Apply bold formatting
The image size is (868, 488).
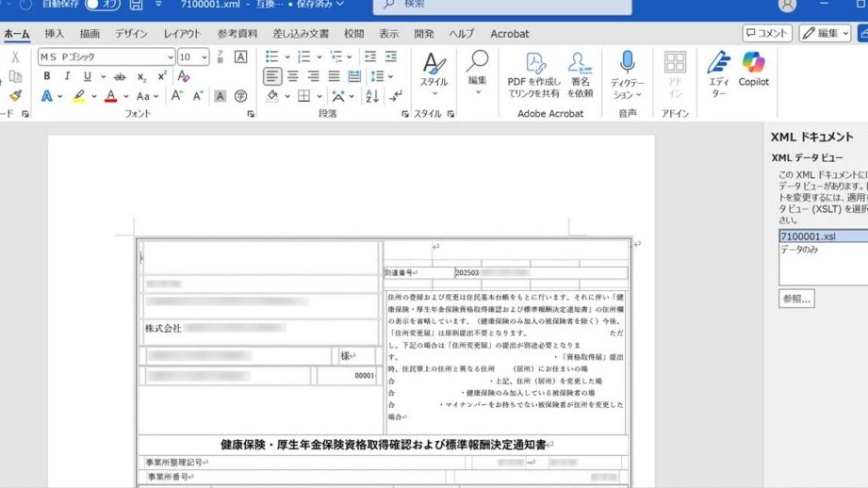click(46, 76)
